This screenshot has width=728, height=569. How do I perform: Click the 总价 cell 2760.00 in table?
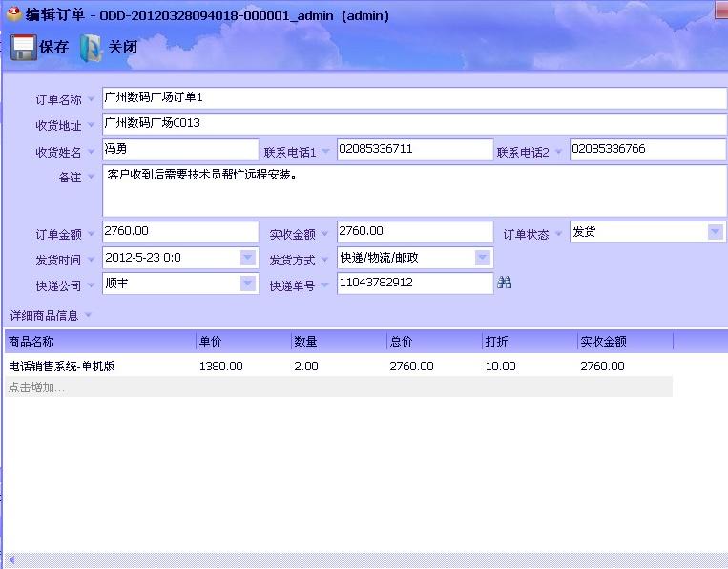coord(411,366)
